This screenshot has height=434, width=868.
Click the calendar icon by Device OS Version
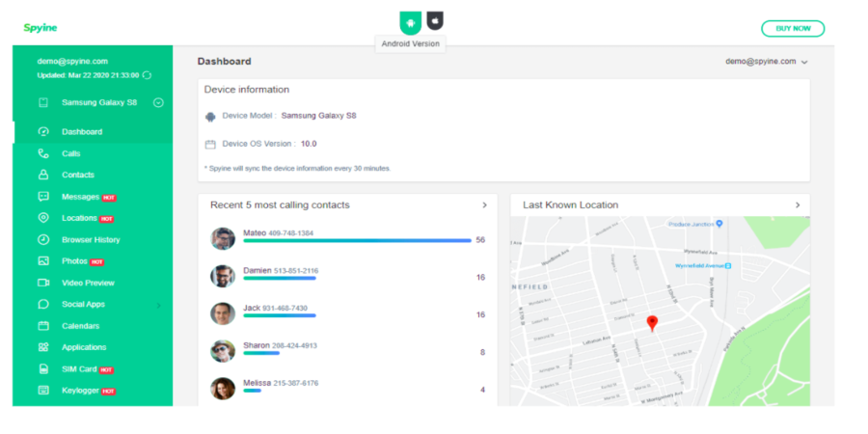click(x=210, y=145)
